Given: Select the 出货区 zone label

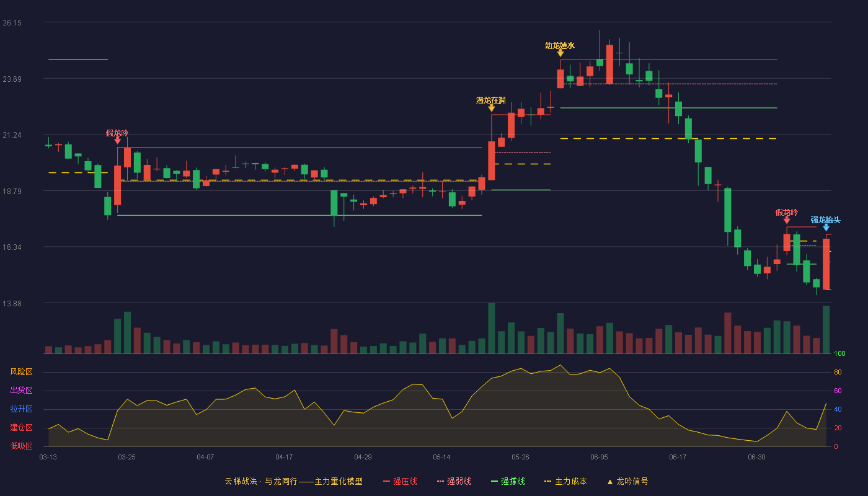Looking at the screenshot, I should point(21,391).
